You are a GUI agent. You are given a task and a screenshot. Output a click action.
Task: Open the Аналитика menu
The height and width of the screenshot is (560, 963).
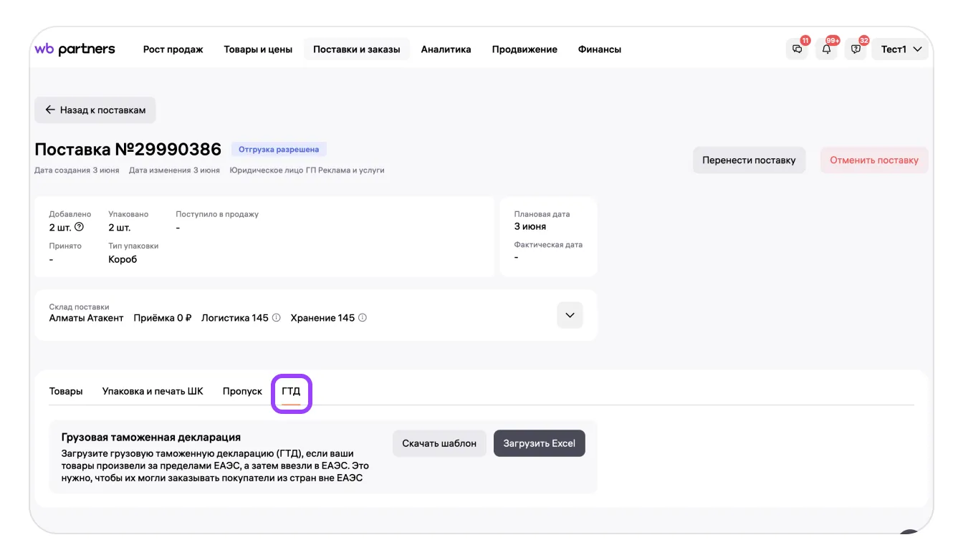click(x=446, y=49)
